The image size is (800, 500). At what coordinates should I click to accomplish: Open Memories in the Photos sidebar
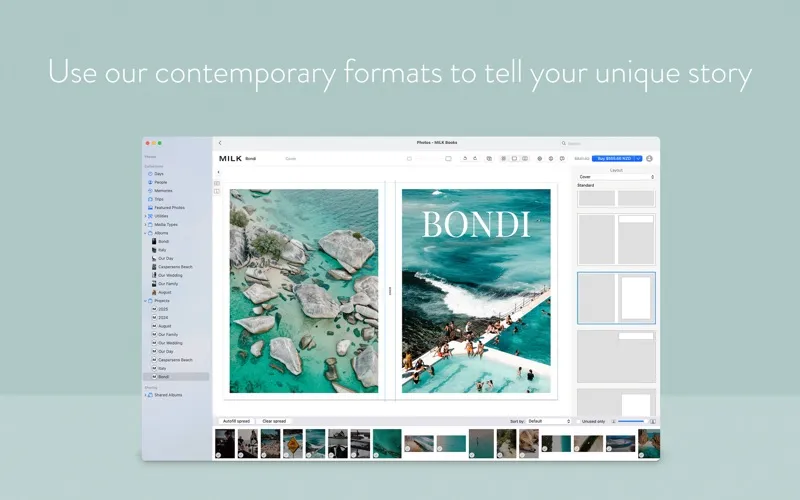163,191
